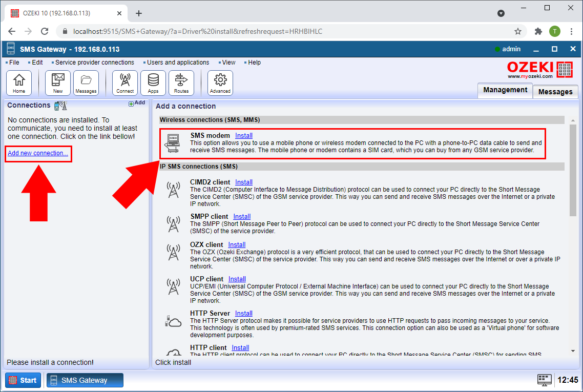Click the IP SMS connections (SMS) header

click(x=362, y=166)
